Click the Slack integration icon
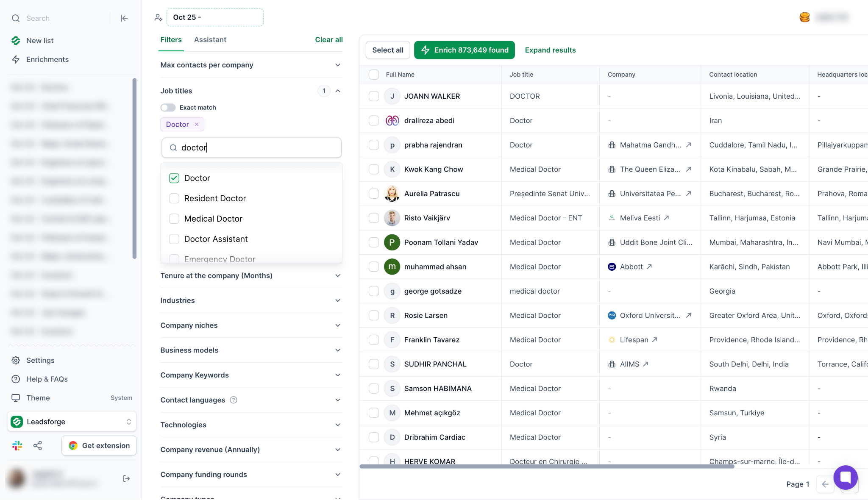This screenshot has width=868, height=500. coord(17,445)
